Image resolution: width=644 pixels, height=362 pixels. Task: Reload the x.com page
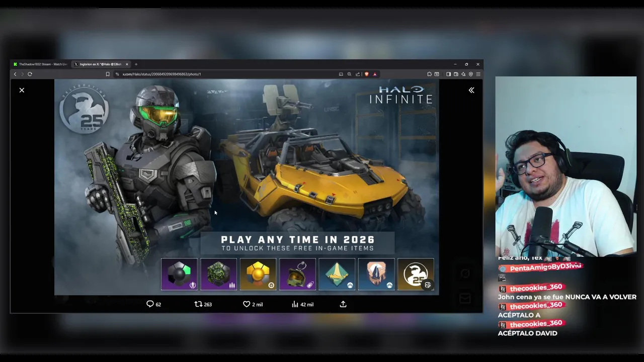click(30, 74)
